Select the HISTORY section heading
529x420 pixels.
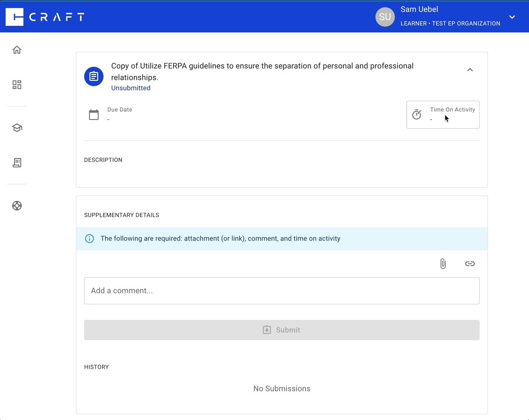coord(96,367)
